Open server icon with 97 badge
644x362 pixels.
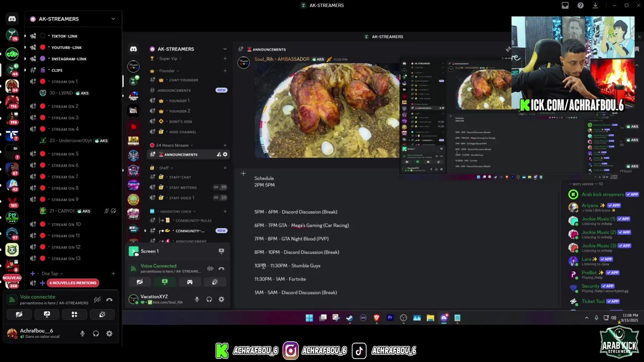click(x=12, y=233)
